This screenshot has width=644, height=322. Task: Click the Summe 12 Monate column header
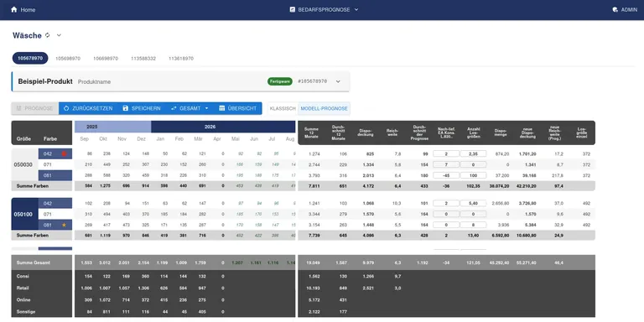coord(311,132)
